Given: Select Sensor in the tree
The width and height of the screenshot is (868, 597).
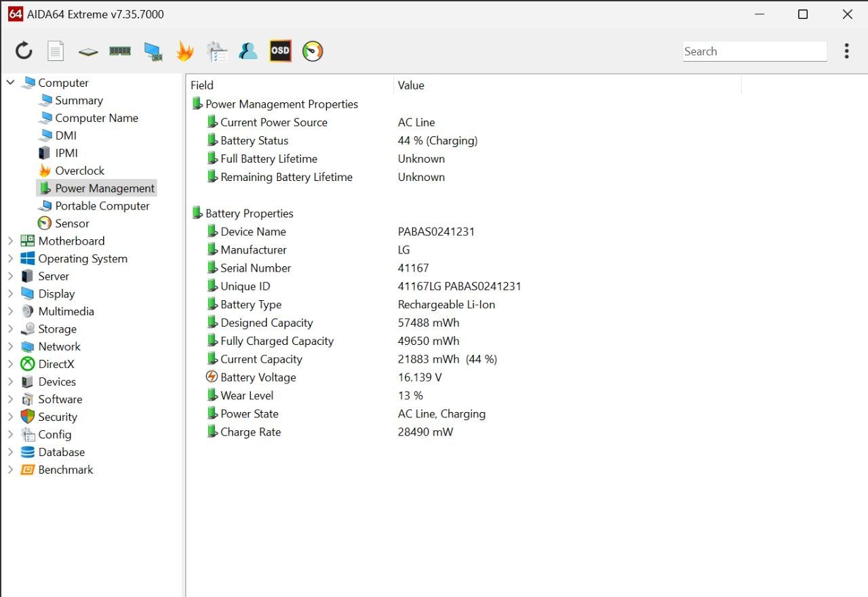Looking at the screenshot, I should click(72, 224).
